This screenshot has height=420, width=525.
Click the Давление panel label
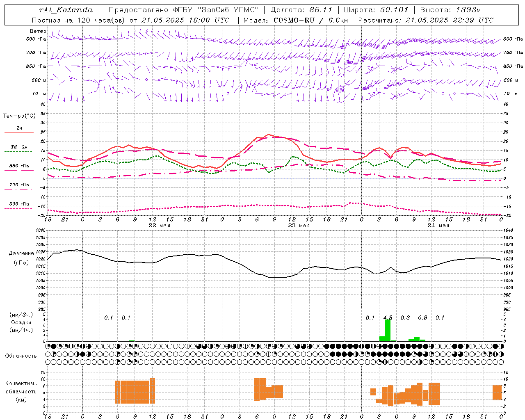tap(21, 253)
